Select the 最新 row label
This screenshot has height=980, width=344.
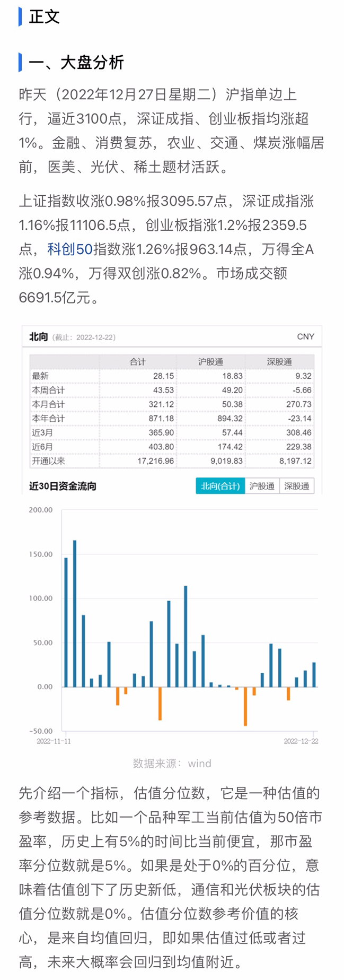click(40, 376)
